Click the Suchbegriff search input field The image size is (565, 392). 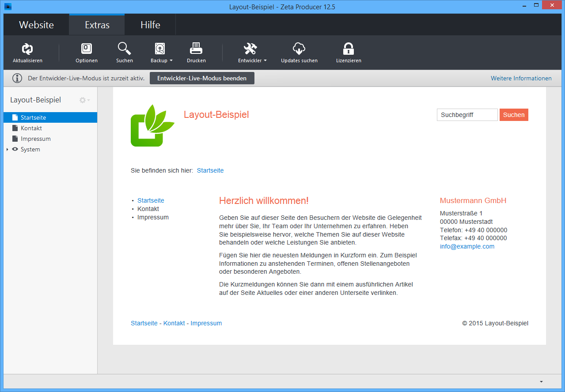[x=467, y=115]
